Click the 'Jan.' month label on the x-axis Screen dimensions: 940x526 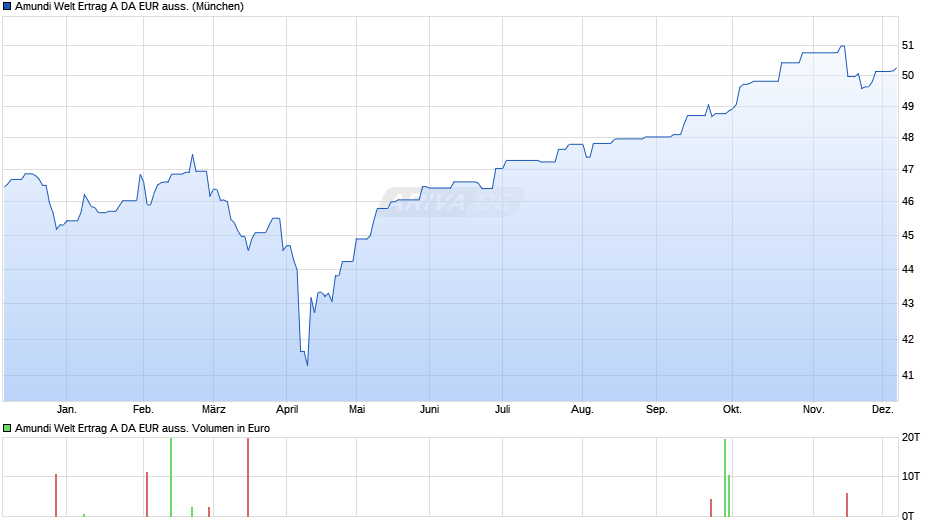67,409
